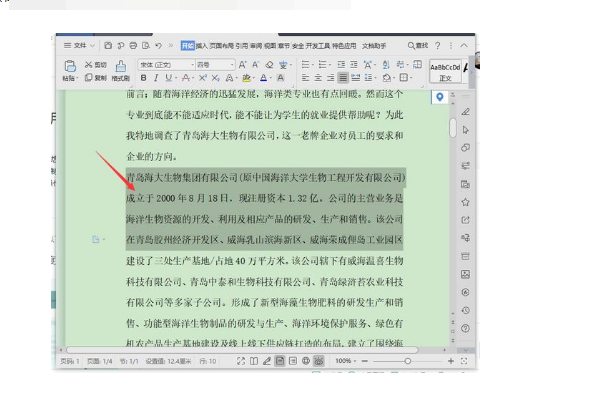Click the help question mark in right sidebar
The width and height of the screenshot is (600, 400).
[465, 327]
